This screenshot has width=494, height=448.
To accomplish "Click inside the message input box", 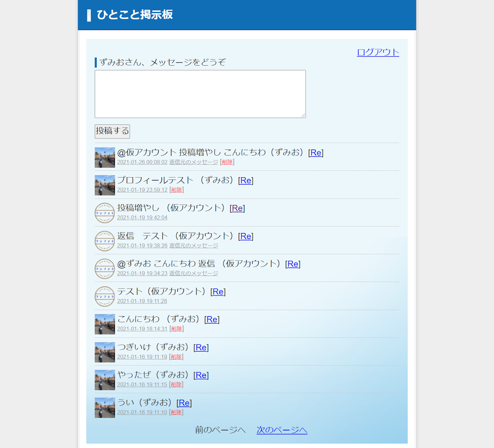I will pyautogui.click(x=200, y=94).
